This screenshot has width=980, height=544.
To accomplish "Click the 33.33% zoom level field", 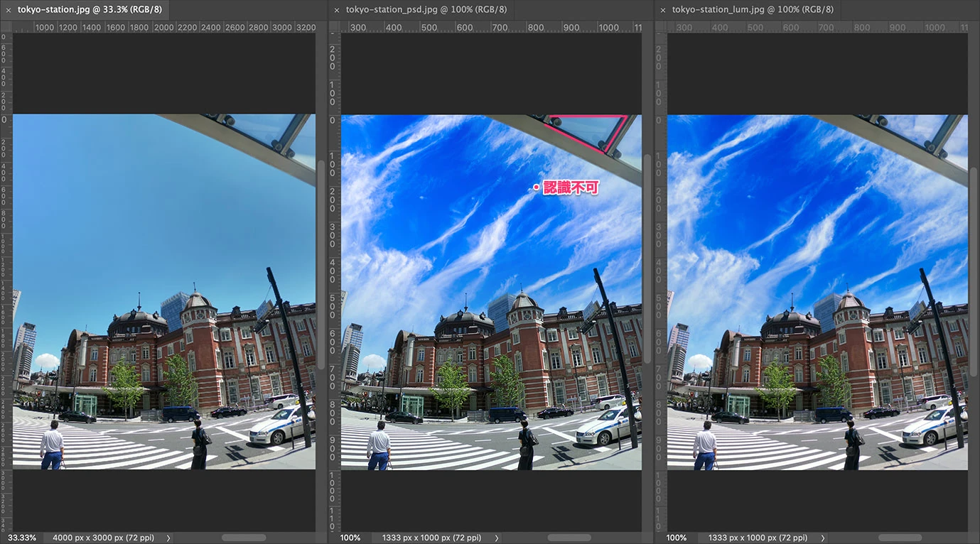I will (21, 538).
